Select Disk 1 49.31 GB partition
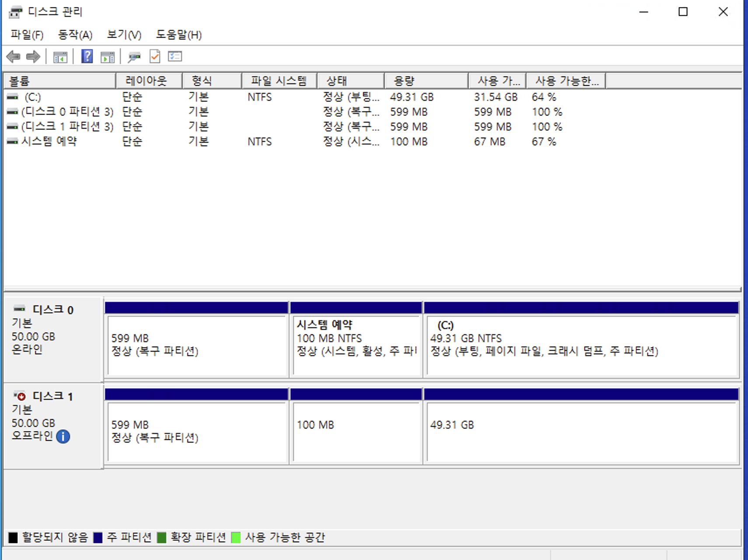The height and width of the screenshot is (560, 748). coord(581,426)
